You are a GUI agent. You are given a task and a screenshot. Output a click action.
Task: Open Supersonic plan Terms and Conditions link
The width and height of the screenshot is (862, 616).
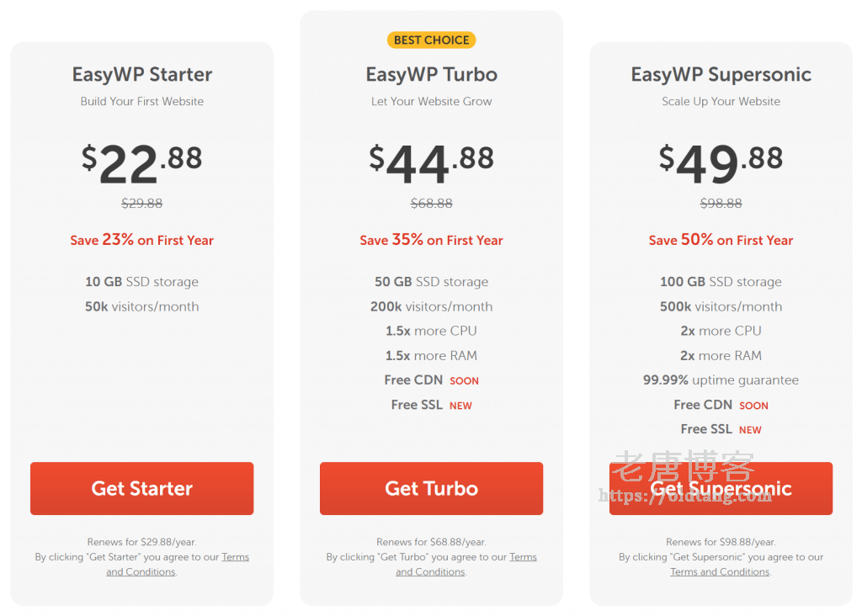(721, 571)
